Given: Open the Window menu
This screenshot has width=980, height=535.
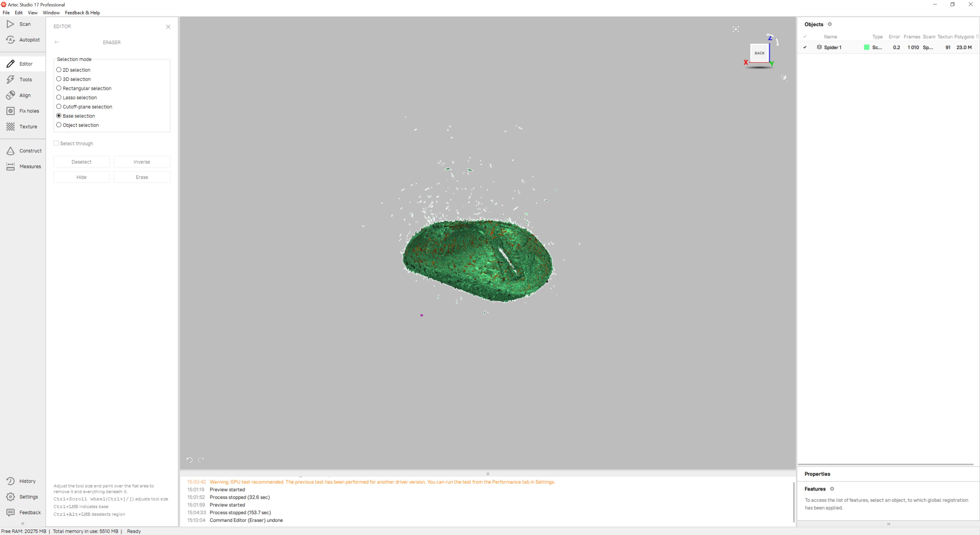Looking at the screenshot, I should click(51, 13).
